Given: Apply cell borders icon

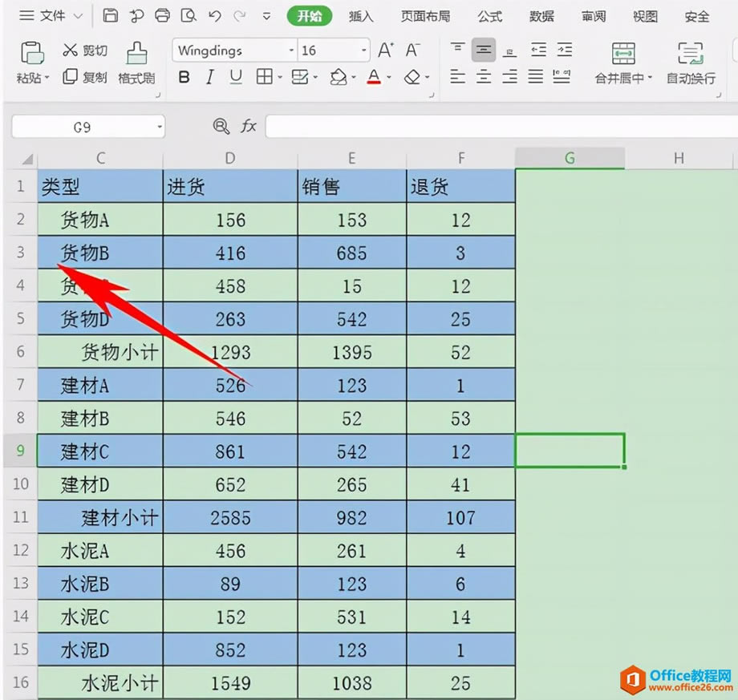Looking at the screenshot, I should click(264, 76).
